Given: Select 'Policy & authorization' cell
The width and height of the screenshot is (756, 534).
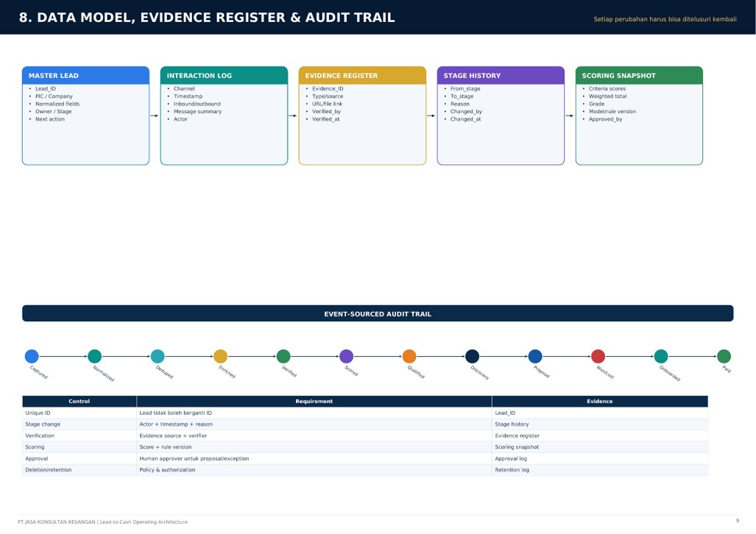Looking at the screenshot, I should (x=314, y=470).
